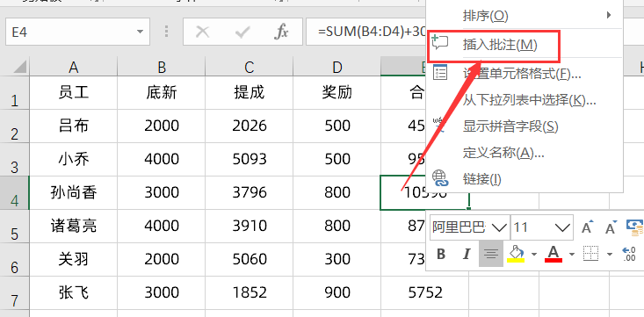Click the Select All corner triangle
This screenshot has width=644, height=317.
pos(20,67)
